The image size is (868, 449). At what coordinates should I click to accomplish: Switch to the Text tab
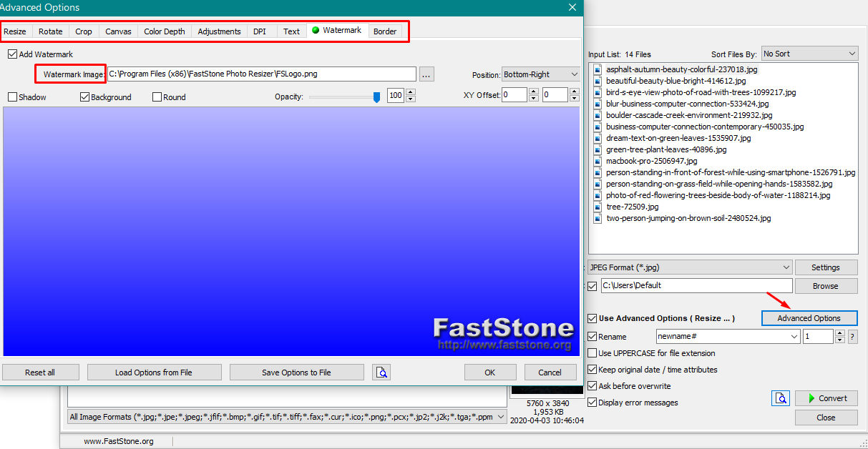[x=291, y=31]
